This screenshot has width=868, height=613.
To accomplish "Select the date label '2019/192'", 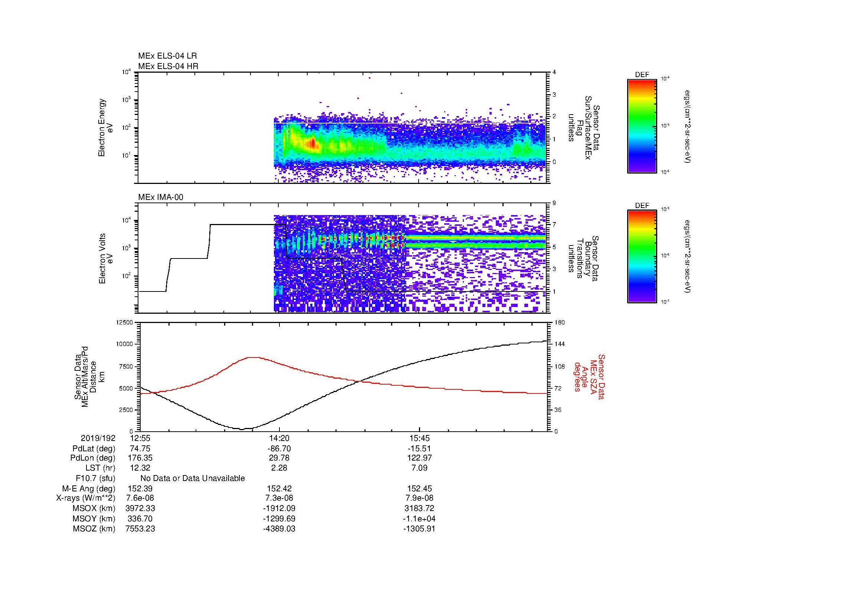I will click(x=98, y=438).
